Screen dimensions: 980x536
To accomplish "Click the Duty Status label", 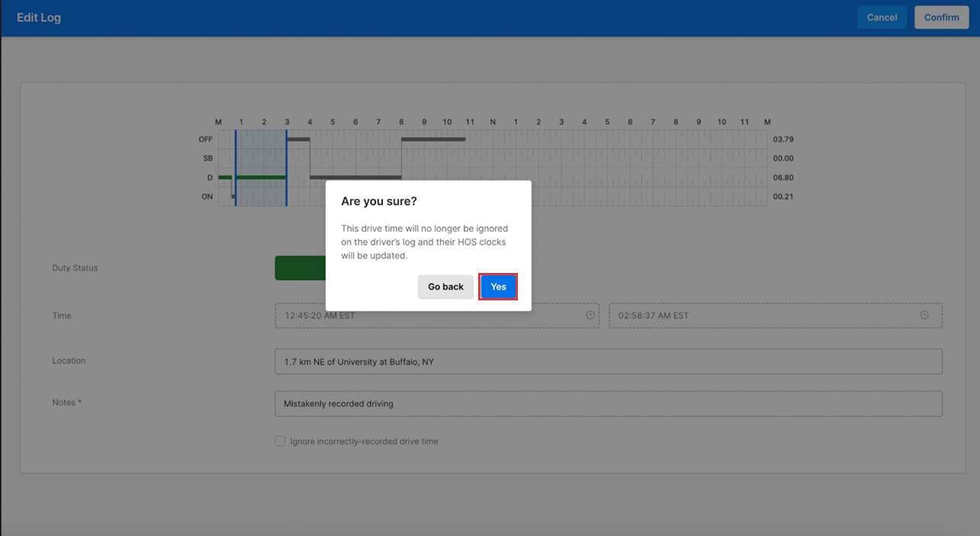I will (75, 268).
